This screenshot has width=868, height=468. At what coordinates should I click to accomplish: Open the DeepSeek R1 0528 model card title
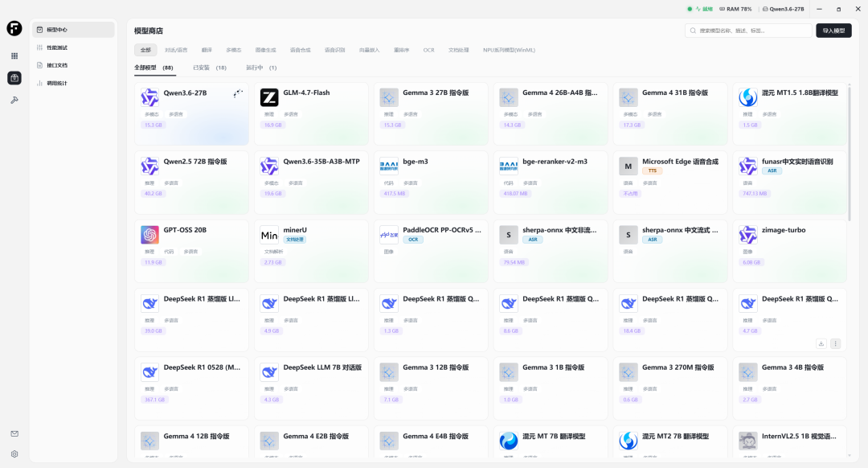point(202,367)
